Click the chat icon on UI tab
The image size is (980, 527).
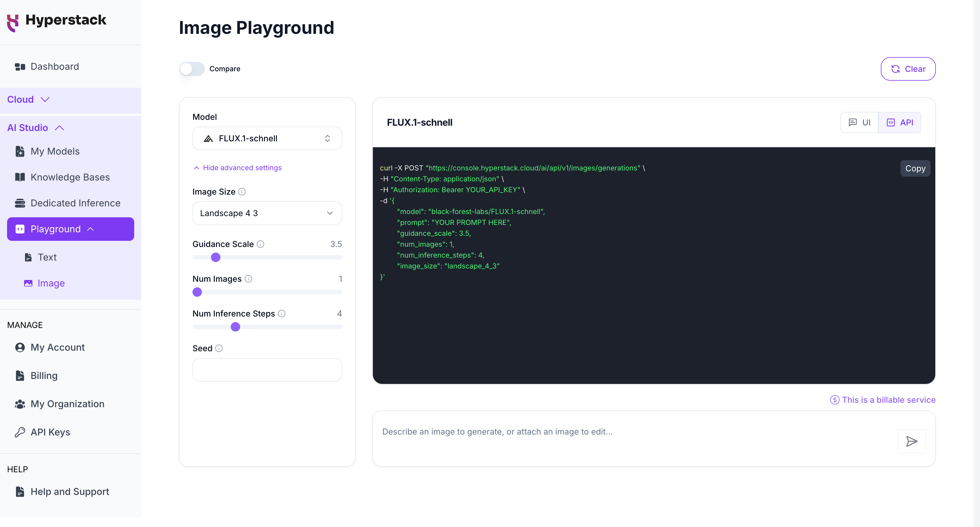tap(853, 122)
